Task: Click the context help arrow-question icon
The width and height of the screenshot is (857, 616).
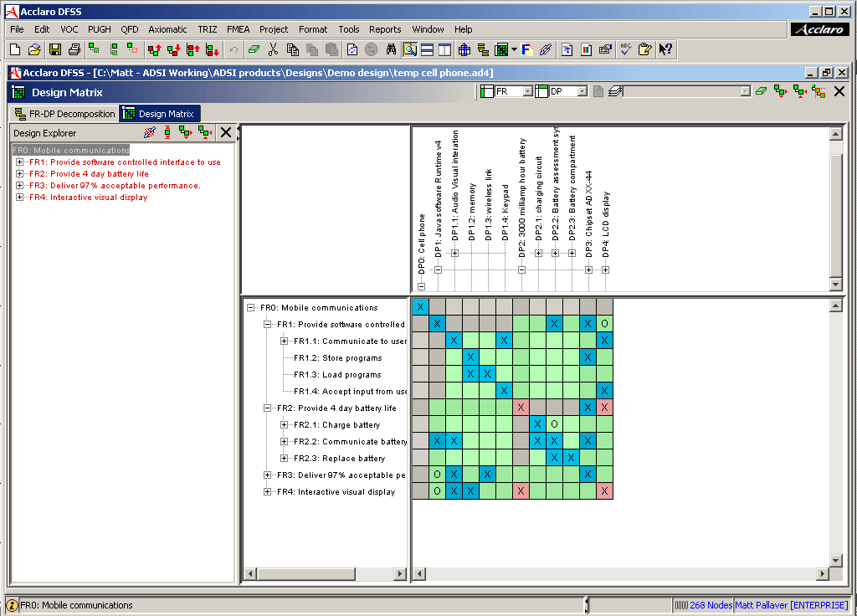Action: click(665, 50)
